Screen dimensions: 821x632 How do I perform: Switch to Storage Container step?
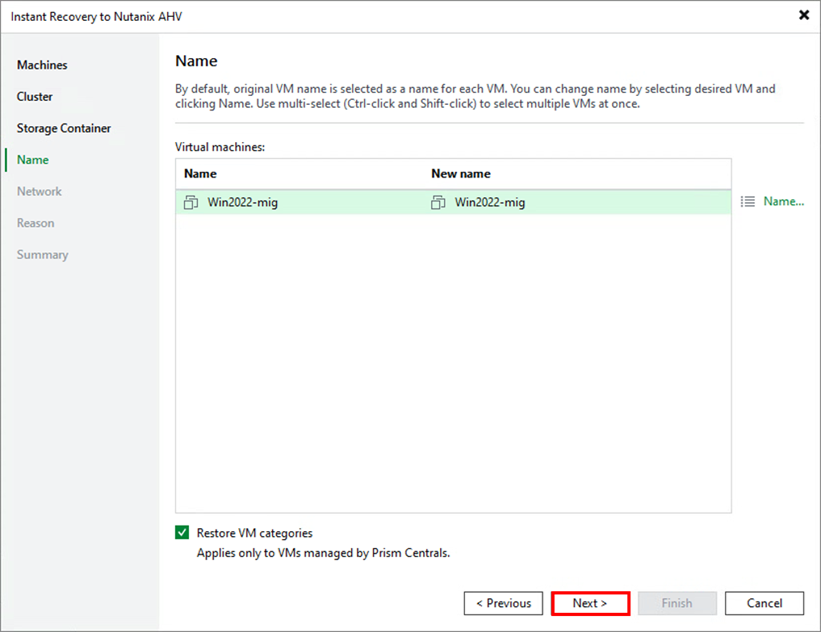[64, 128]
